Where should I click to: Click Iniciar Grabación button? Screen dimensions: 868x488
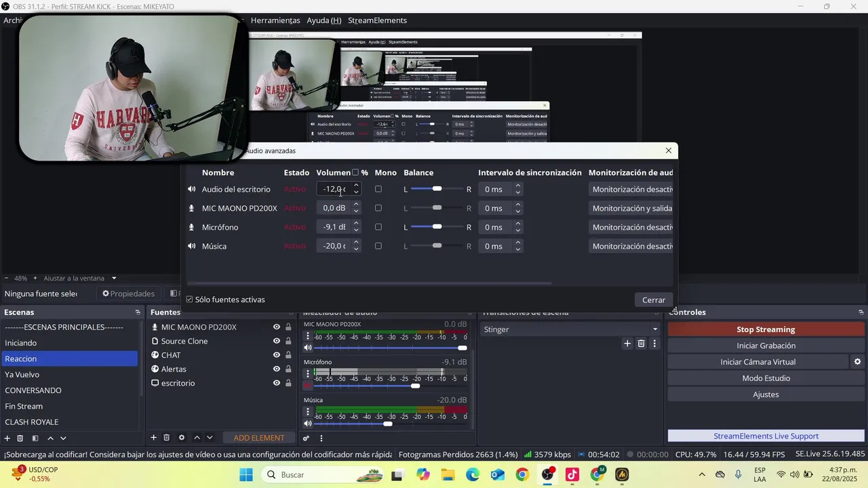point(766,346)
